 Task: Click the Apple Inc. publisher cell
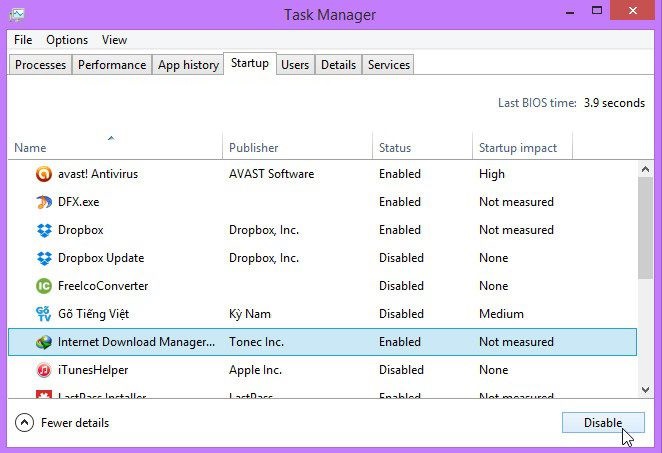pos(255,370)
